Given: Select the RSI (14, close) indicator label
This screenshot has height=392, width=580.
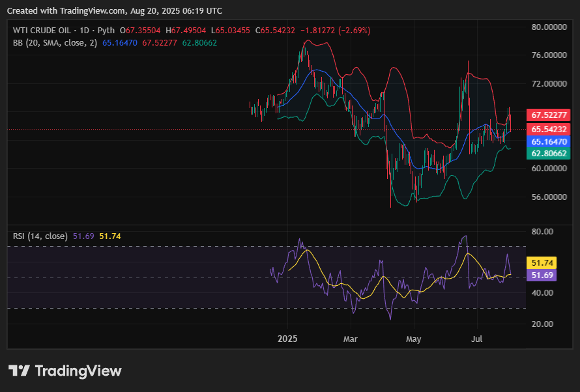Looking at the screenshot, I should pos(40,236).
